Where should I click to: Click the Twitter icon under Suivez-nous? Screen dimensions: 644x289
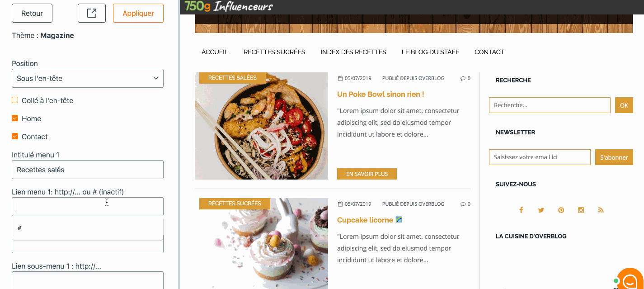pyautogui.click(x=541, y=210)
